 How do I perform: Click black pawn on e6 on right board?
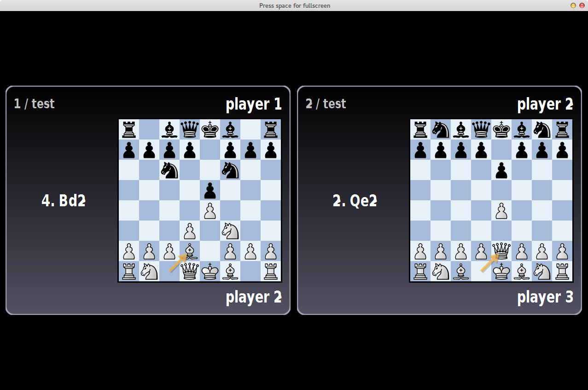click(x=501, y=170)
